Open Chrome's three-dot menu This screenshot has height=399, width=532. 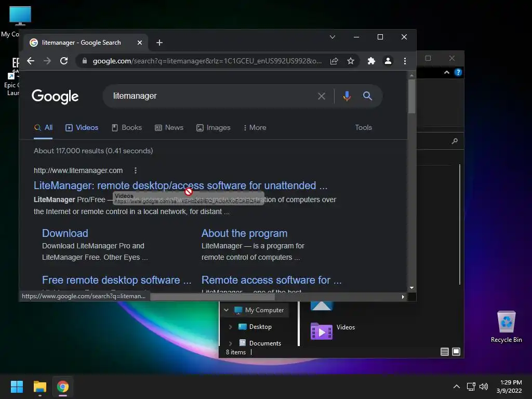click(405, 61)
